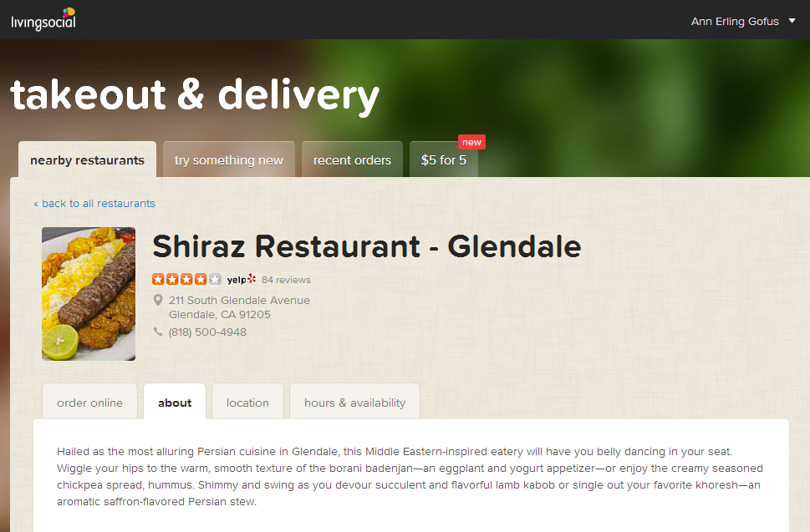Click the (818) 500-4948 phone number

[207, 332]
